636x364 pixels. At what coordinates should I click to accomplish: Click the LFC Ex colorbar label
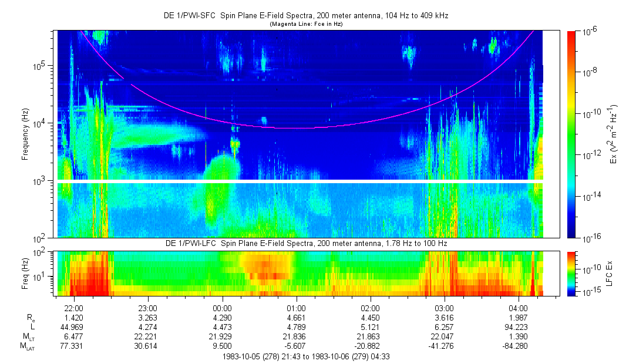(x=609, y=274)
